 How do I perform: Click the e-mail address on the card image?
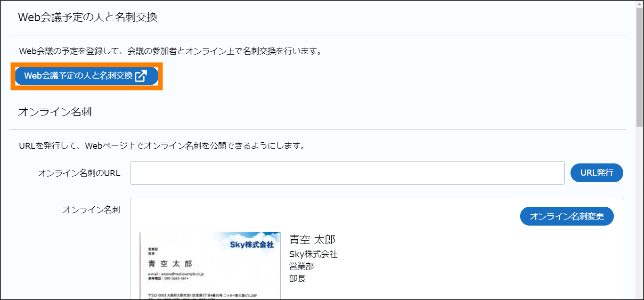175,274
